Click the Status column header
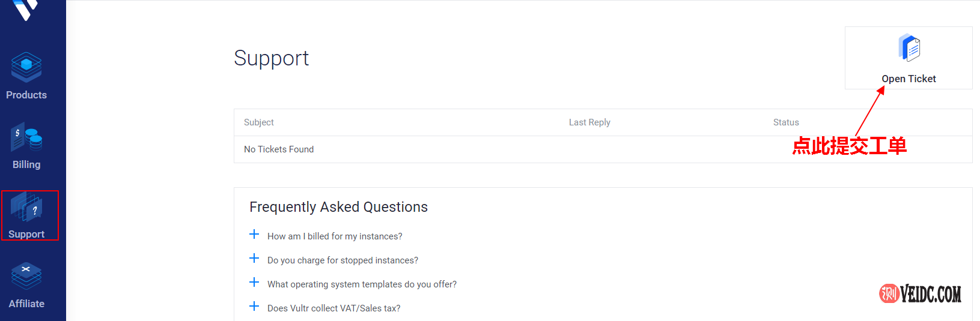This screenshot has width=980, height=321. point(786,122)
